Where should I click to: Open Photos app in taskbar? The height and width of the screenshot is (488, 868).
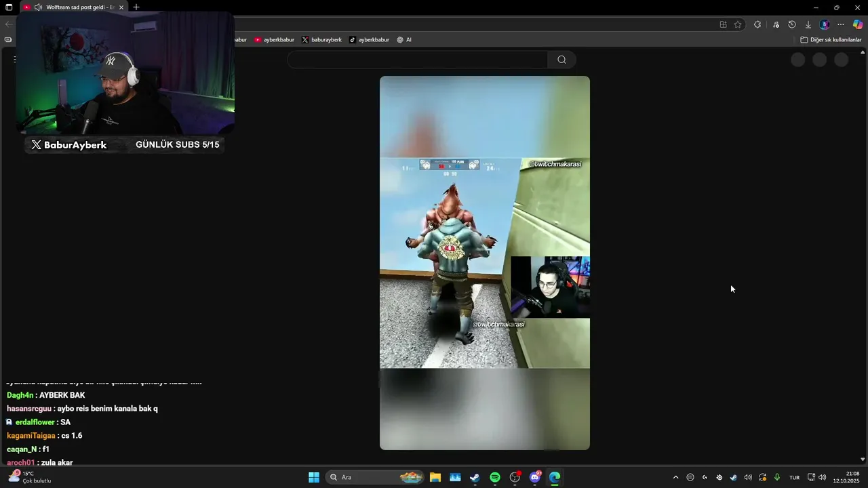[455, 477]
